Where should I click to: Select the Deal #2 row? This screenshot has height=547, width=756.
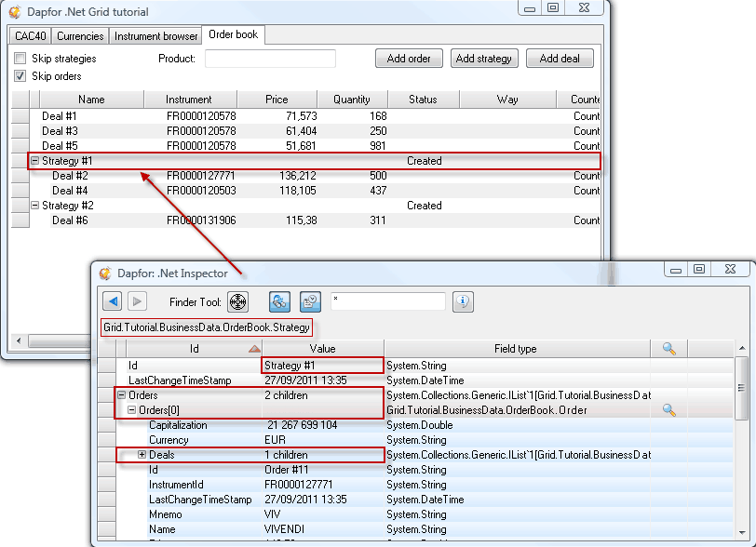click(306, 176)
